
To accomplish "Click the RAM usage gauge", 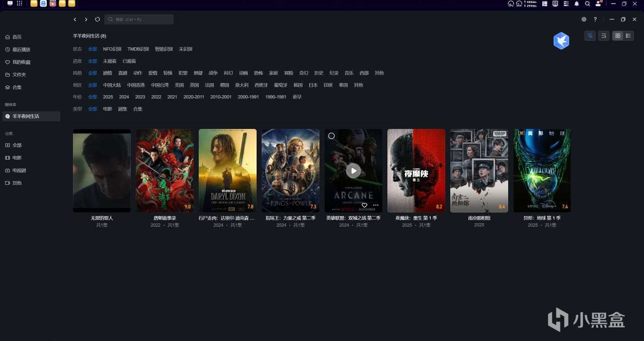I will tap(519, 4).
